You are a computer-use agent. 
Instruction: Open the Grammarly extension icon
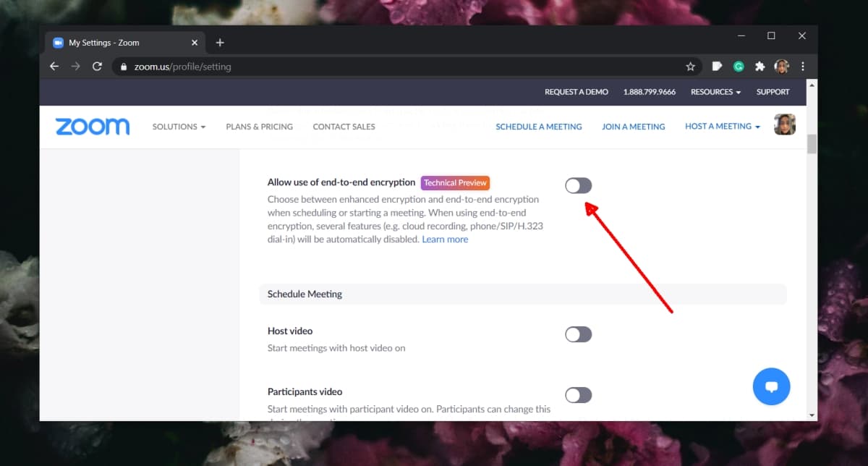coord(739,67)
